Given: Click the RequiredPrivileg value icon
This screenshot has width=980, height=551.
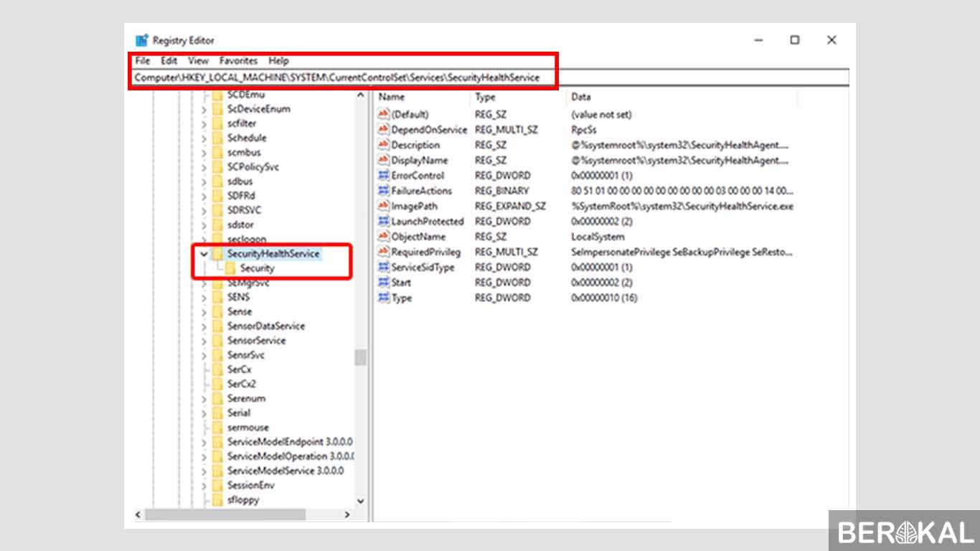Looking at the screenshot, I should (x=383, y=252).
